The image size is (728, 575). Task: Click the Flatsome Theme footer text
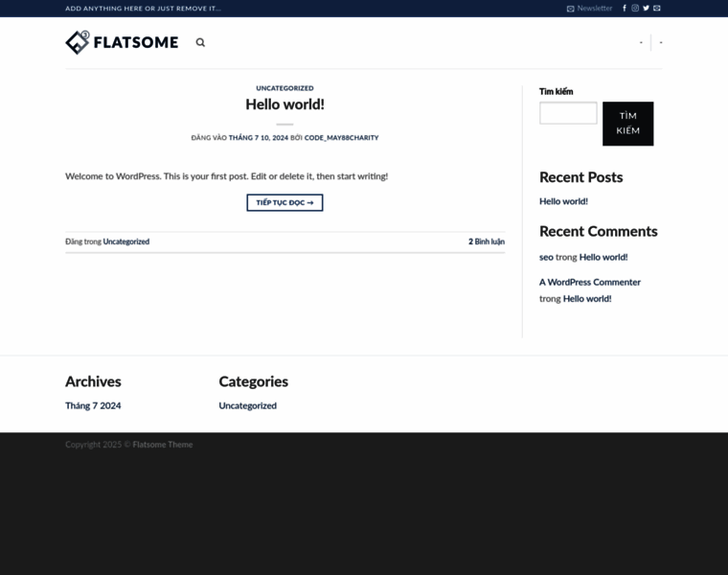click(x=163, y=445)
